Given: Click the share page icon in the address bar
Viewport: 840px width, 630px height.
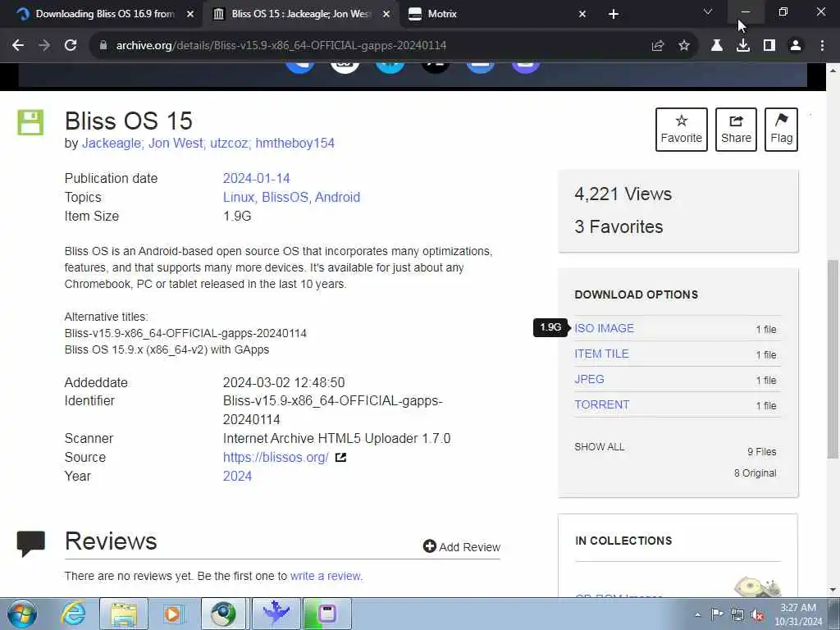Looking at the screenshot, I should [658, 46].
